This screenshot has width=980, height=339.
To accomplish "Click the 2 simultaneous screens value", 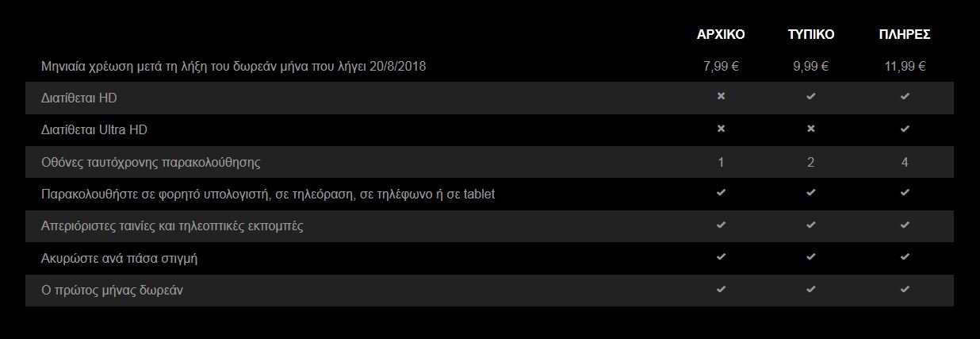I will click(x=810, y=162).
